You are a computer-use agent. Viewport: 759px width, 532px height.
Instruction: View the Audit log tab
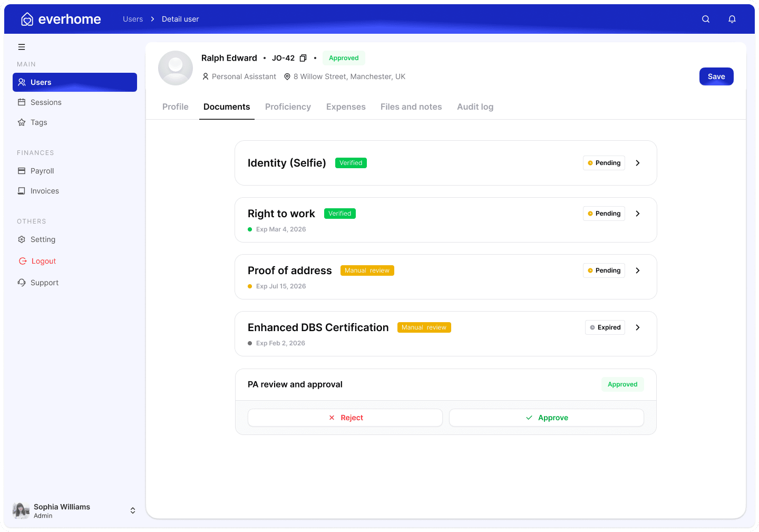coord(475,107)
